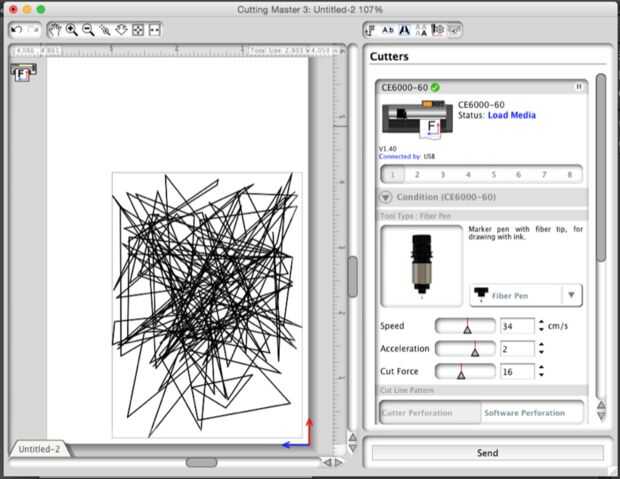Click the Acceleration value field showing 2
The image size is (620, 479).
click(517, 349)
